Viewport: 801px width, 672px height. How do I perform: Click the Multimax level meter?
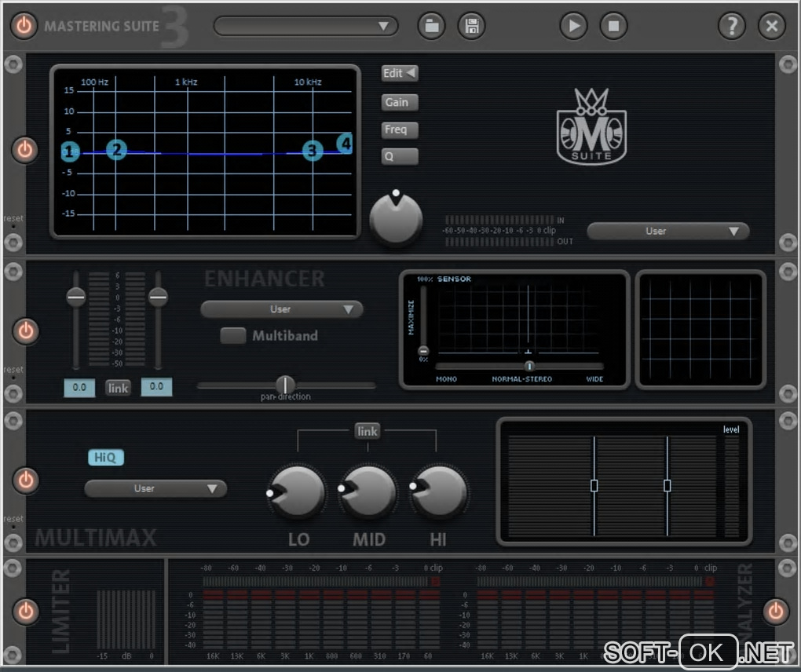coord(732,486)
